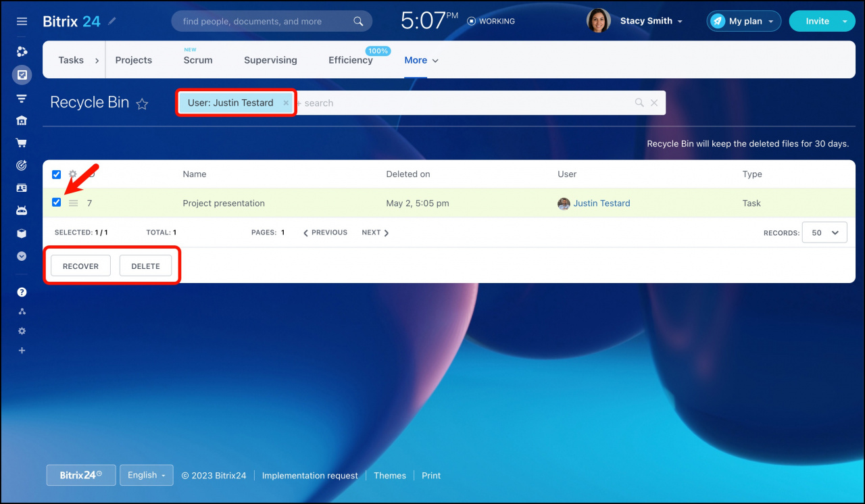Open the building icon in sidebar
This screenshot has height=504, width=865.
click(x=22, y=121)
